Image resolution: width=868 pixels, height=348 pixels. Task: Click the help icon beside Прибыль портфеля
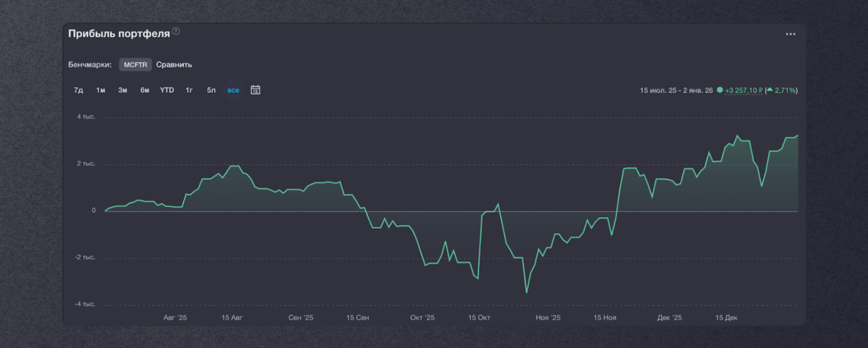coord(176,31)
